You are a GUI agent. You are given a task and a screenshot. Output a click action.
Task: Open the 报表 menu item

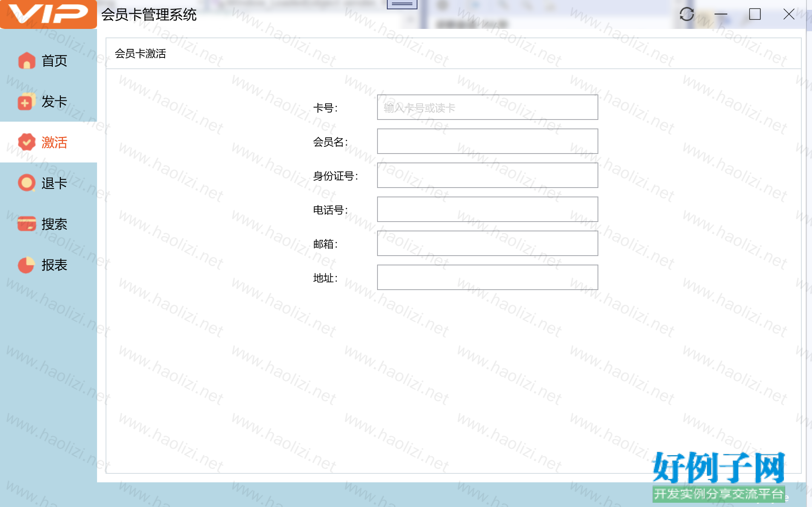click(49, 265)
